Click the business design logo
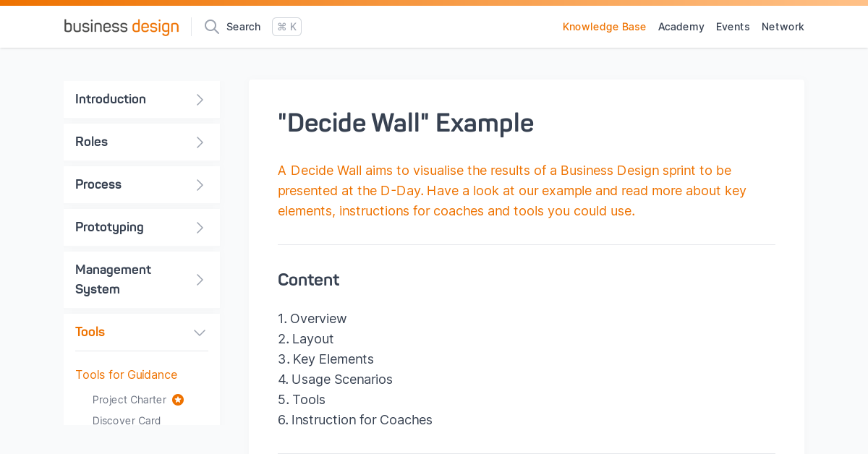Screen dimensions: 868x454 (122, 27)
